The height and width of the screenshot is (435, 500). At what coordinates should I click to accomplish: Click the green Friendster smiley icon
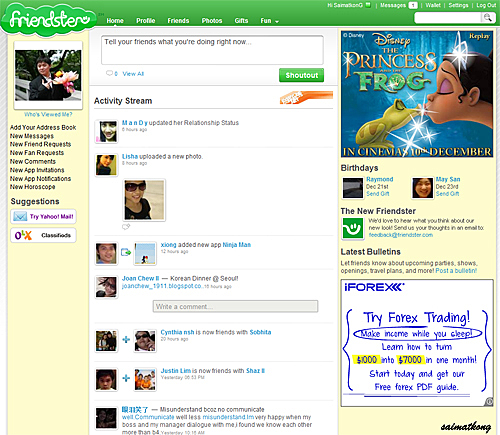click(x=352, y=228)
